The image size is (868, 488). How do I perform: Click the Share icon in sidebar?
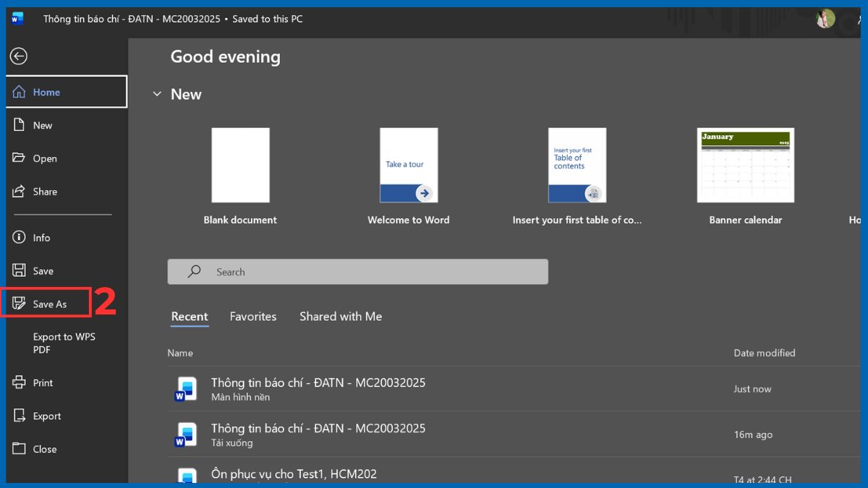20,192
